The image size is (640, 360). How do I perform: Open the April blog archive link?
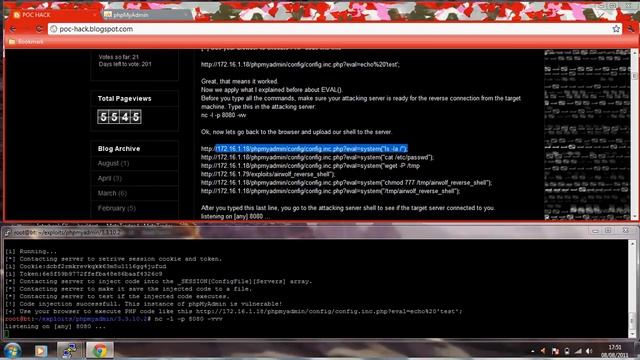click(109, 178)
